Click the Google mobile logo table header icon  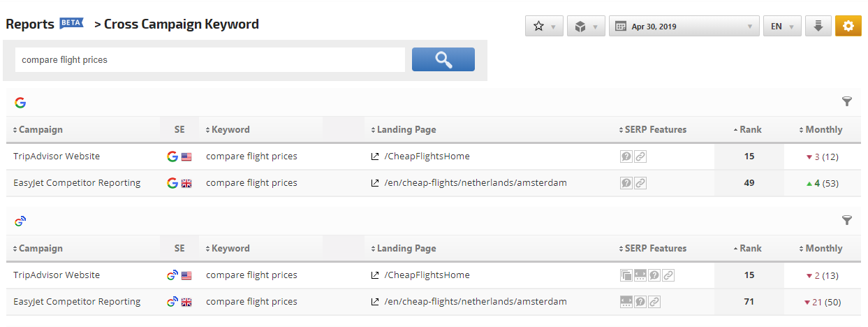point(20,221)
